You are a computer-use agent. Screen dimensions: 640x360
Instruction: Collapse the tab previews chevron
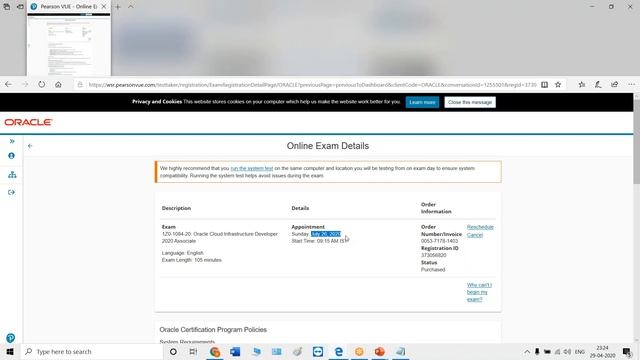131,7
